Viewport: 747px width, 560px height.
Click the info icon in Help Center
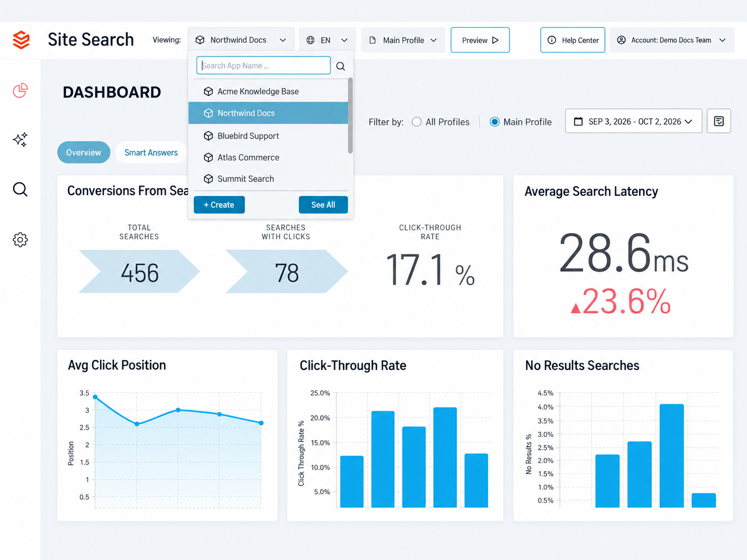click(x=552, y=40)
